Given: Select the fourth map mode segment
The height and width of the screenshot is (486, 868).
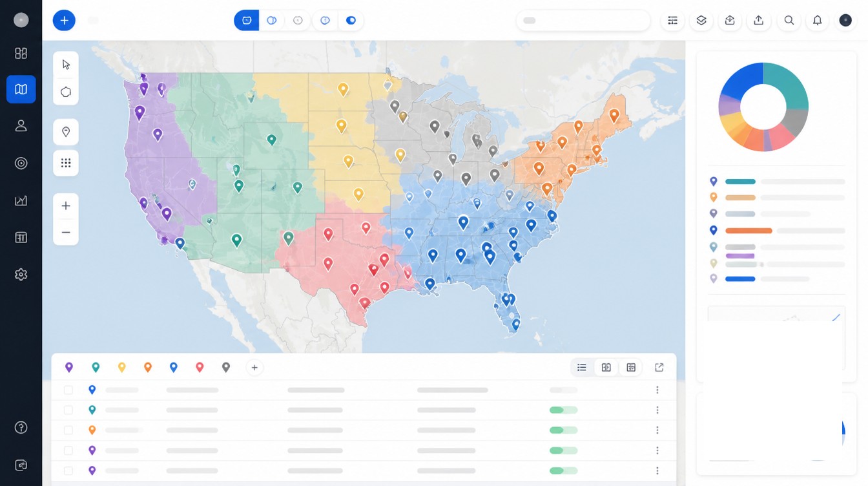Looking at the screenshot, I should click(x=325, y=20).
